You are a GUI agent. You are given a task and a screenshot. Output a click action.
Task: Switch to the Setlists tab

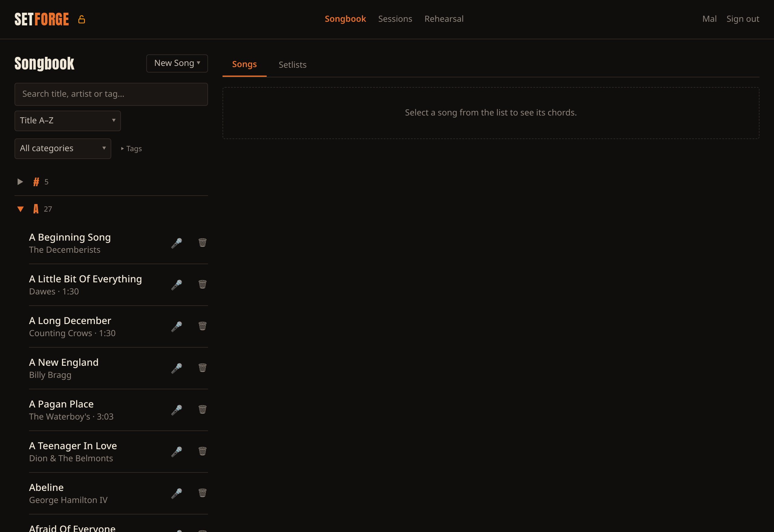[292, 65]
